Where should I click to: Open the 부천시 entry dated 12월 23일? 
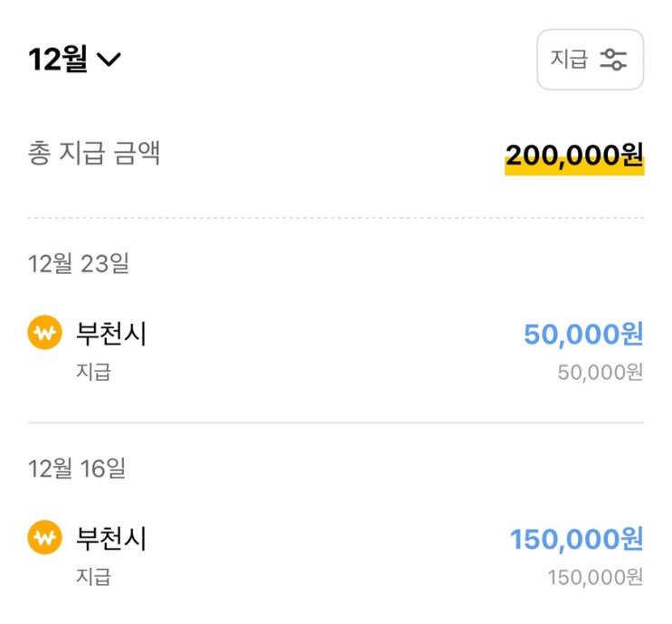click(111, 335)
